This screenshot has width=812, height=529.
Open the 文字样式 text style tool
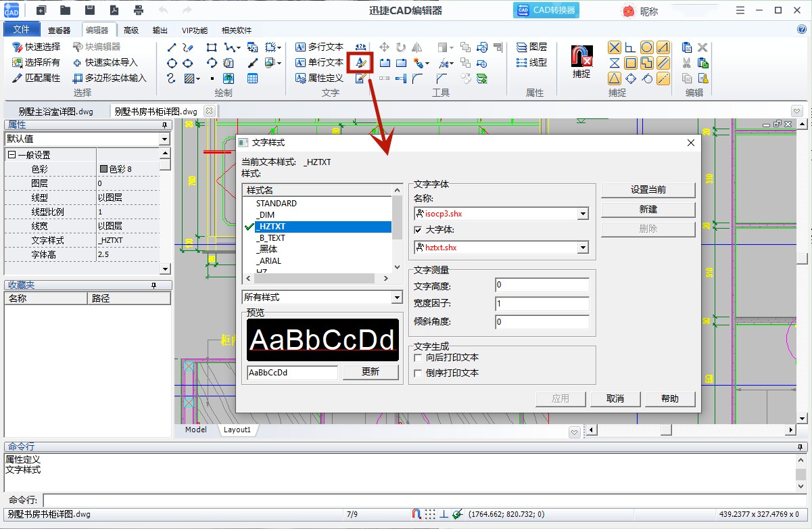click(360, 62)
